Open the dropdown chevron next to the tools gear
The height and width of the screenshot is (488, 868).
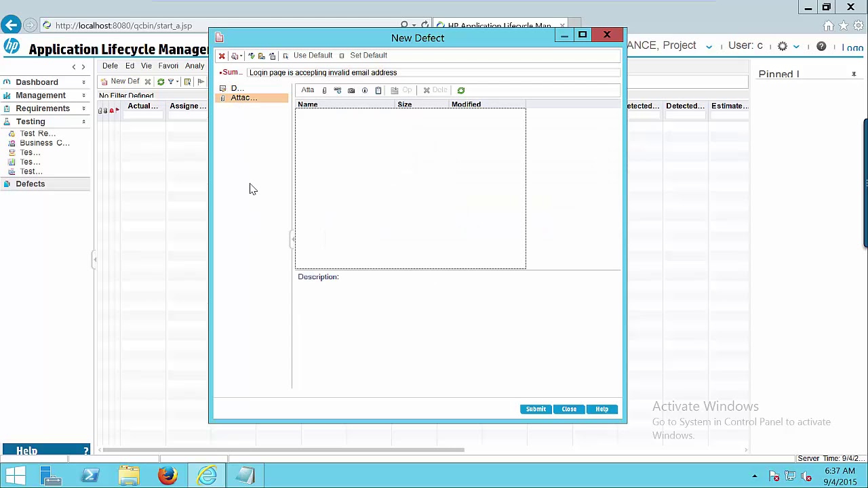[x=796, y=47]
